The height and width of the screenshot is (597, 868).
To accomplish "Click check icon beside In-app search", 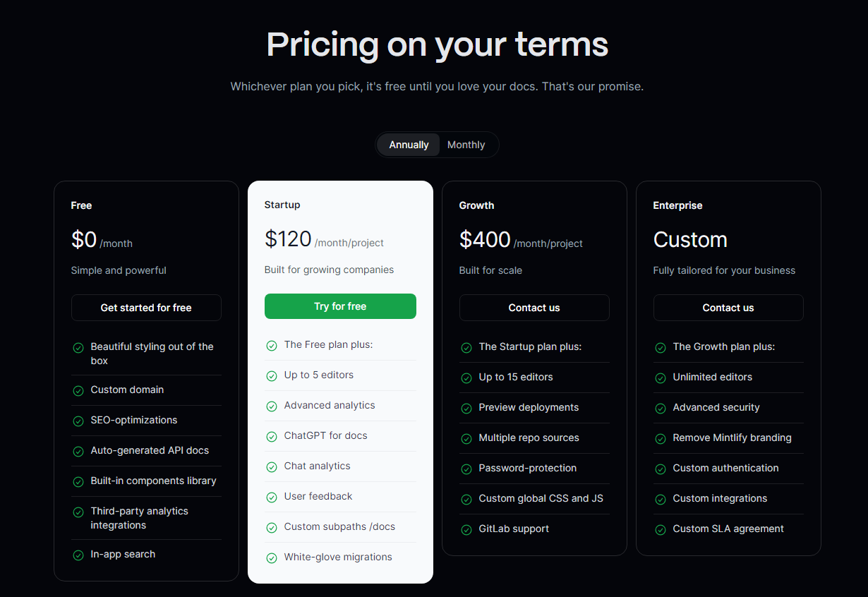I will [78, 555].
